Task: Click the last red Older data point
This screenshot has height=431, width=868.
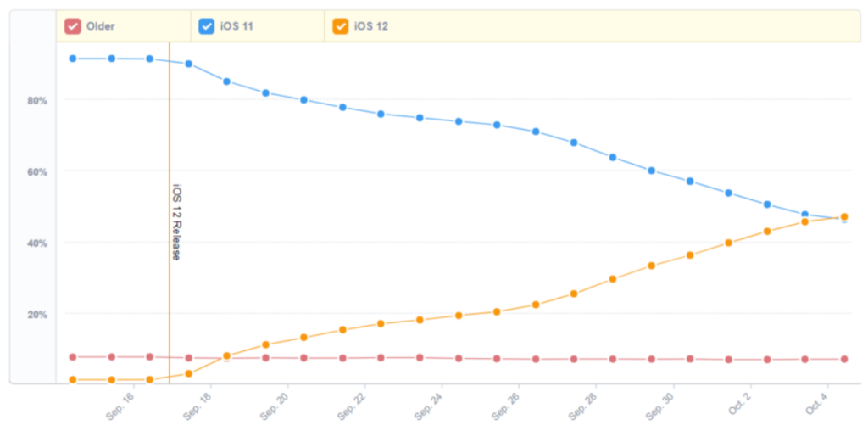Action: coord(843,359)
